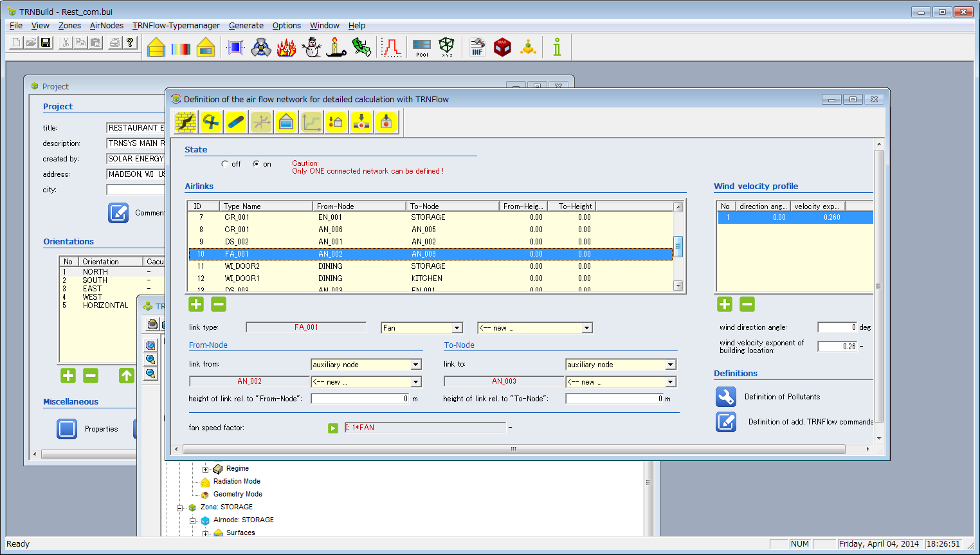Image resolution: width=980 pixels, height=555 pixels.
Task: Open the Zones menu
Action: click(69, 26)
